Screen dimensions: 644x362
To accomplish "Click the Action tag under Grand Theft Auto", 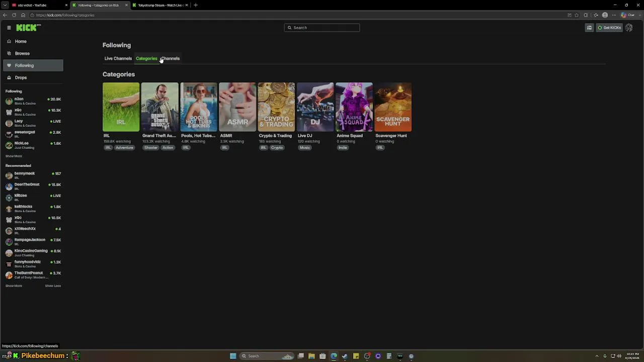I will (x=168, y=148).
